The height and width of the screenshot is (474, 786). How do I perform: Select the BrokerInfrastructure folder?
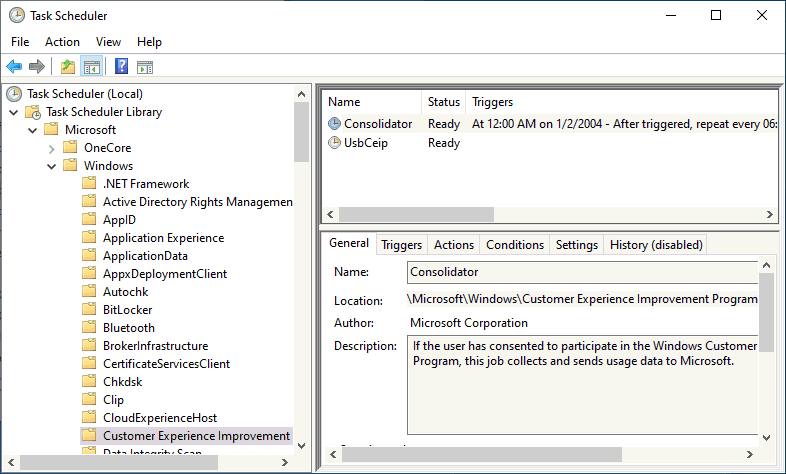(x=155, y=346)
